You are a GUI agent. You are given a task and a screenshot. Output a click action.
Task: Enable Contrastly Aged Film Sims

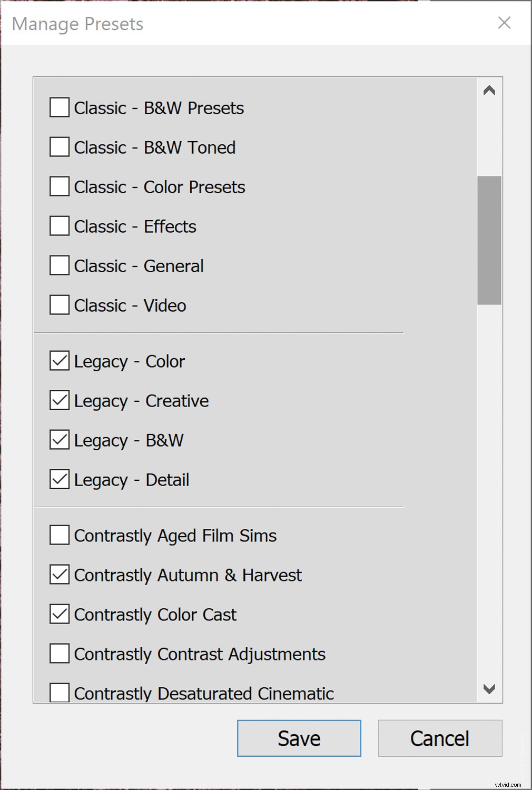[58, 535]
